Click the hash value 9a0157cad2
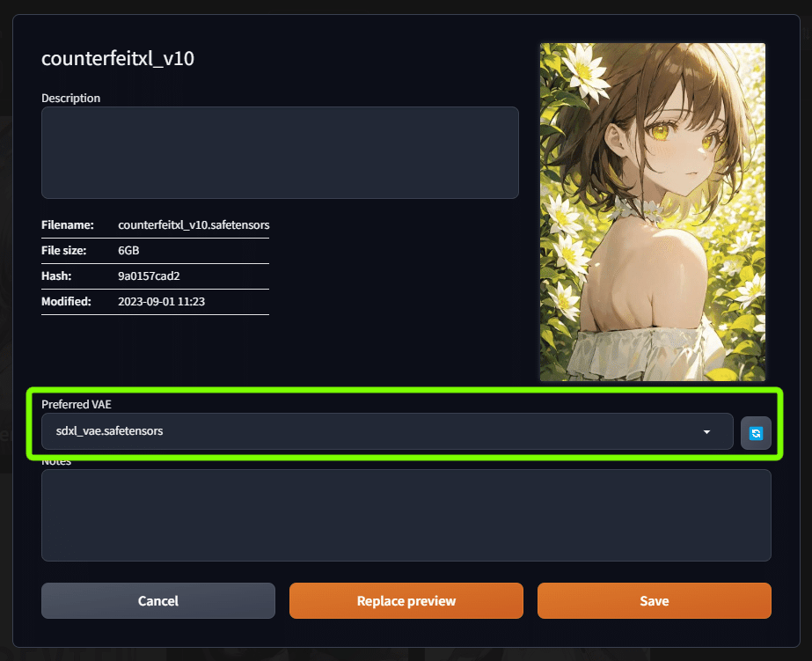Image resolution: width=812 pixels, height=661 pixels. [x=149, y=276]
